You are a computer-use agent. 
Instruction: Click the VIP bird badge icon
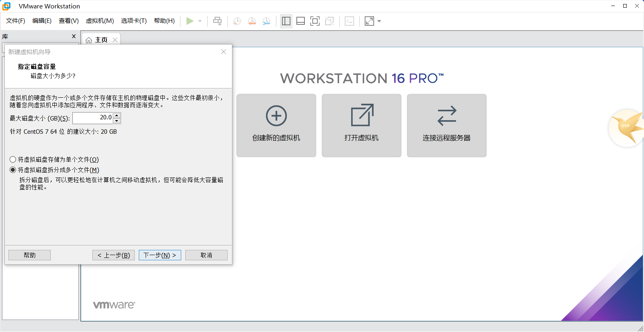click(627, 128)
